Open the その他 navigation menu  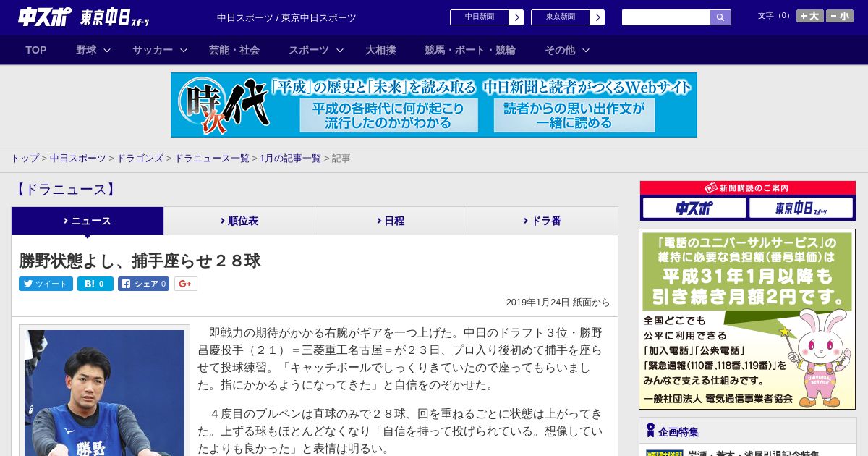(x=560, y=50)
